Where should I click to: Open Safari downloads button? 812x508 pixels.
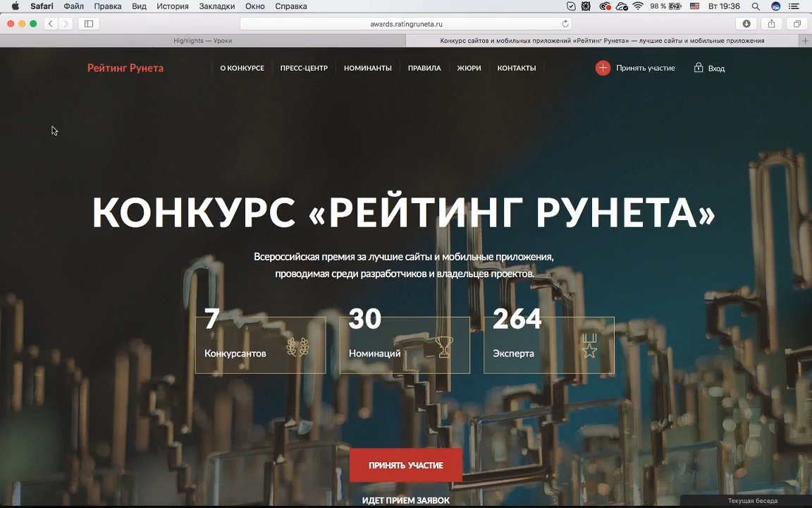tap(746, 23)
